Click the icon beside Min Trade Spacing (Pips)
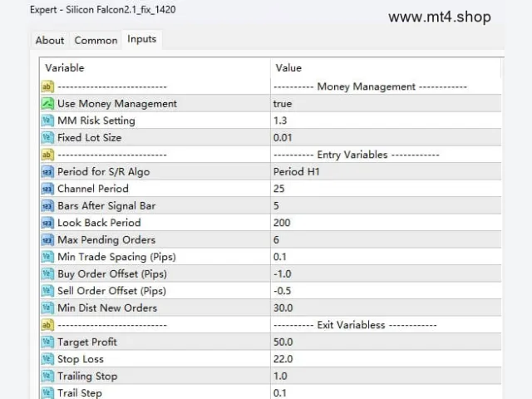This screenshot has width=532, height=399. 47,257
